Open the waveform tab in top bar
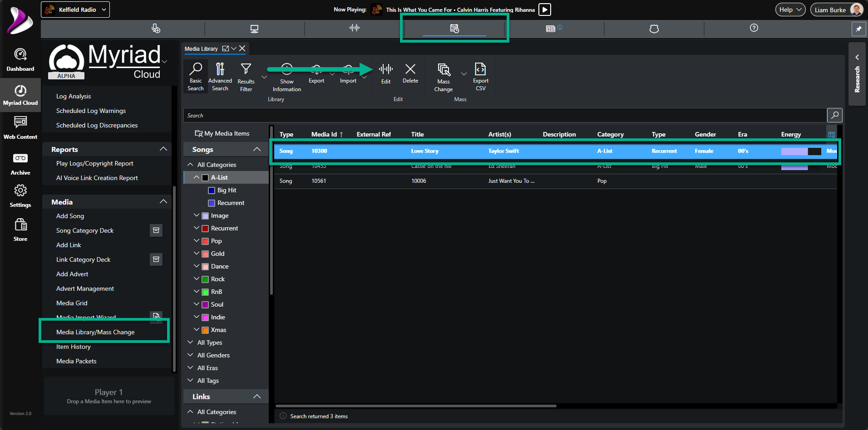The image size is (868, 430). pos(355,28)
